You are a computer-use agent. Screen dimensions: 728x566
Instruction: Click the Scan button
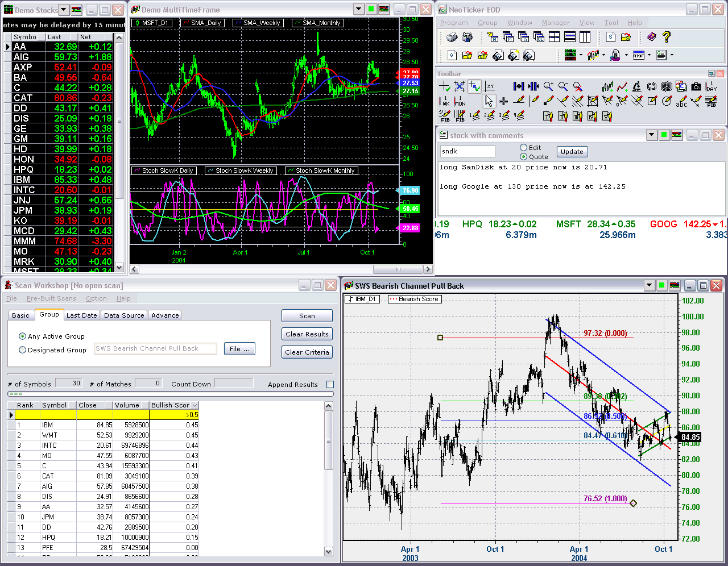pyautogui.click(x=307, y=316)
